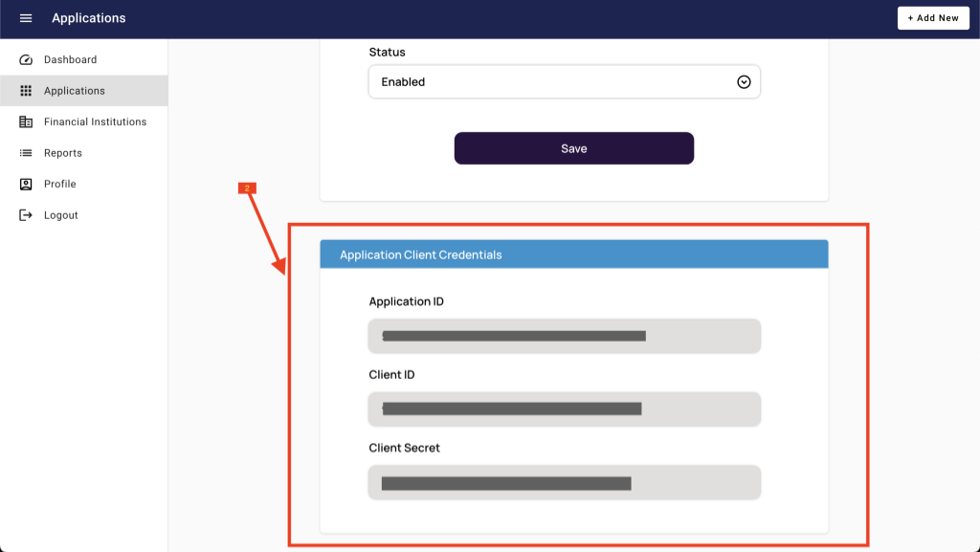980x552 pixels.
Task: Click the Profile person icon
Action: (26, 184)
